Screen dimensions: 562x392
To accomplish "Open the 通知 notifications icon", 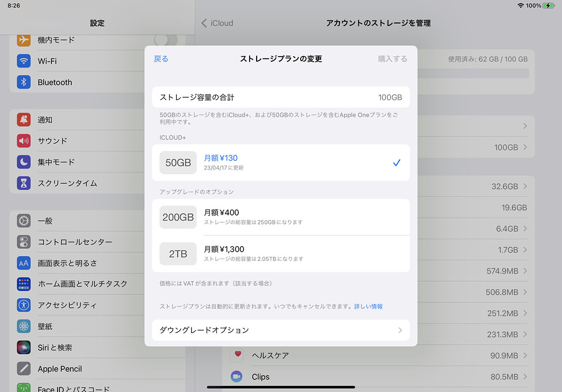I will coord(24,120).
